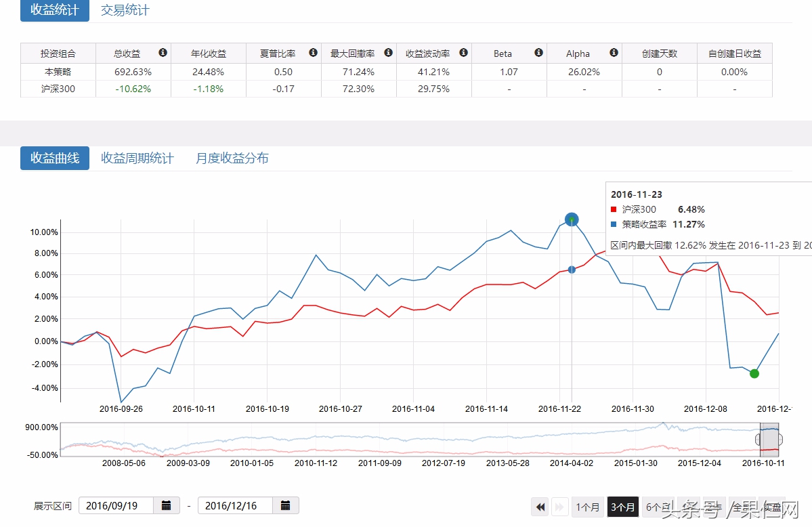
Task: Click the info icon beside 夏普比率
Action: (313, 53)
